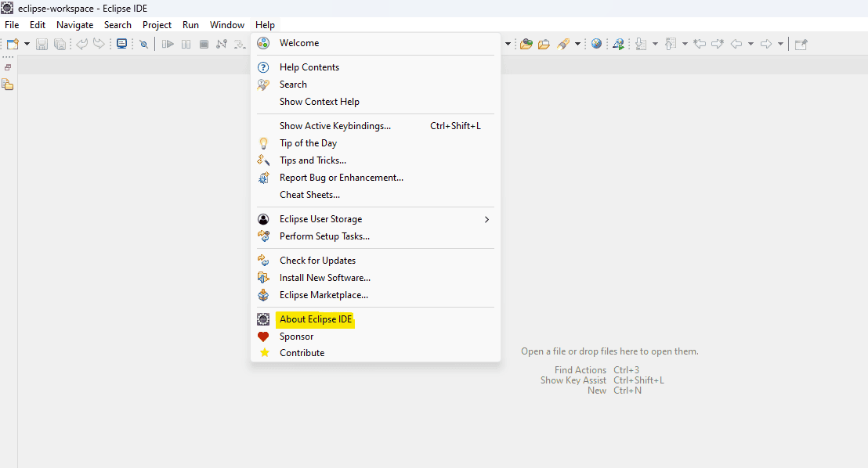Click the Forward navigation arrow icon
The width and height of the screenshot is (868, 468).
coord(766,45)
